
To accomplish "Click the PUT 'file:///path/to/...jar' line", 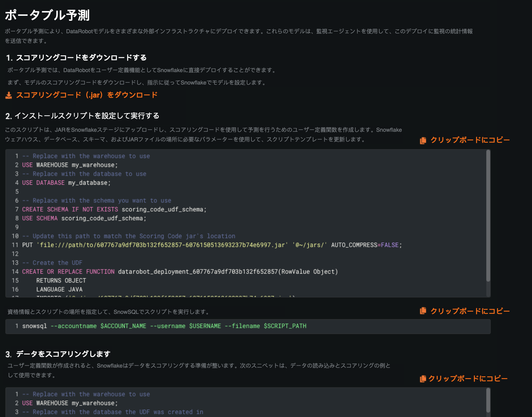I will click(212, 245).
